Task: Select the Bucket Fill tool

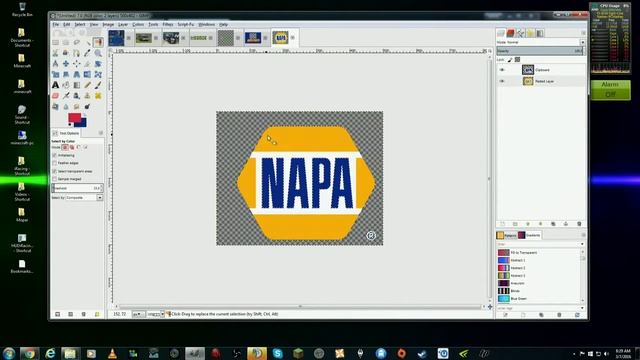Action: coord(66,85)
